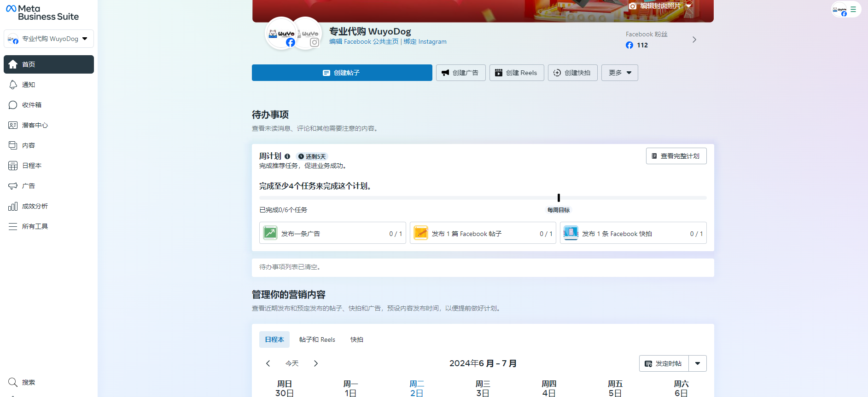Click the 已完成0/6个任务 text
Viewport: 868px width, 397px height.
click(x=283, y=210)
